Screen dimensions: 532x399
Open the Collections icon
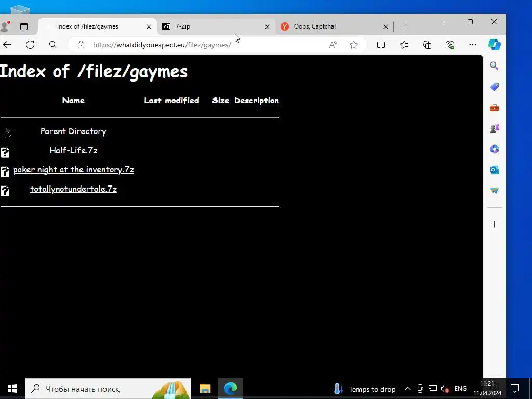[427, 45]
